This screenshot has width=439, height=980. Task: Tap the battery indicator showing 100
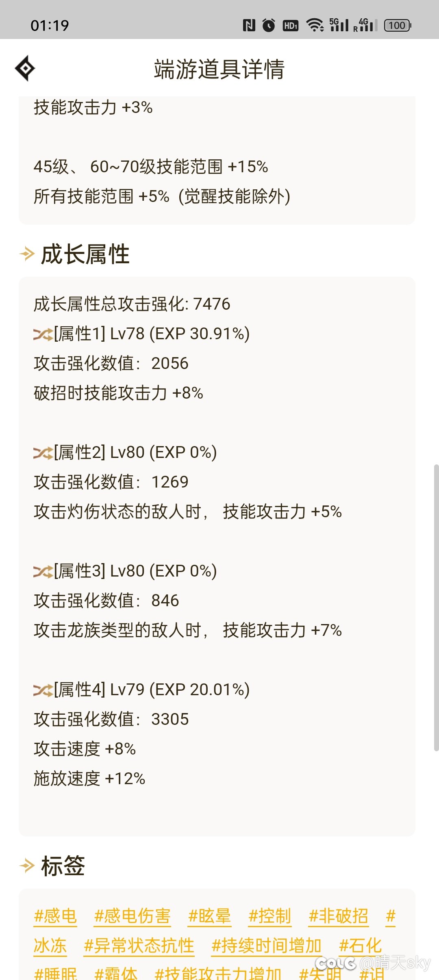[x=398, y=25]
